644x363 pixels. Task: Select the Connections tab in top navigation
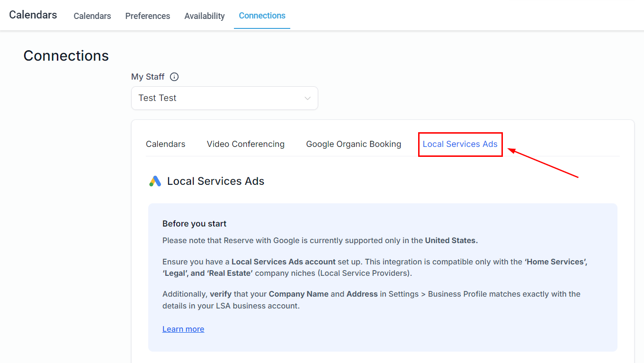[262, 16]
